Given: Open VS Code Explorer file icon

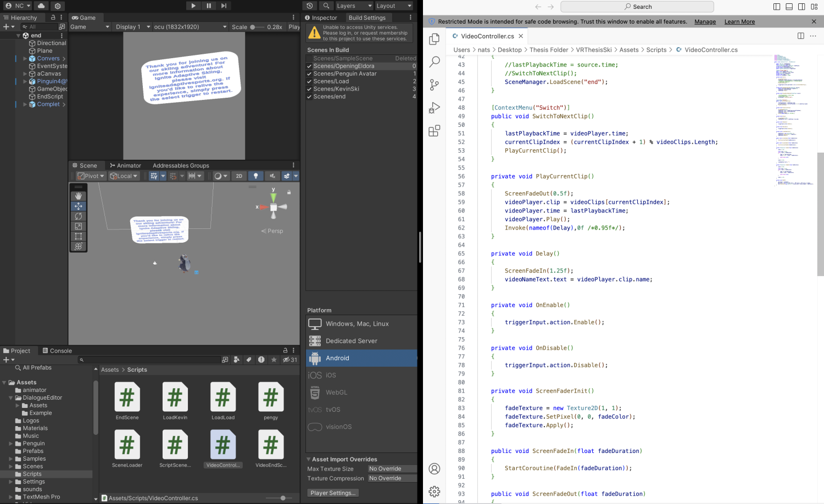Looking at the screenshot, I should coord(435,39).
